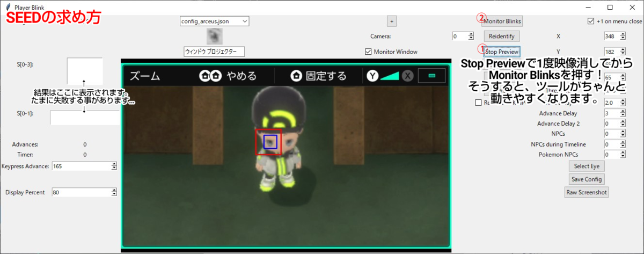Maximize the Player Blink window
The width and height of the screenshot is (644, 254).
click(610, 7)
